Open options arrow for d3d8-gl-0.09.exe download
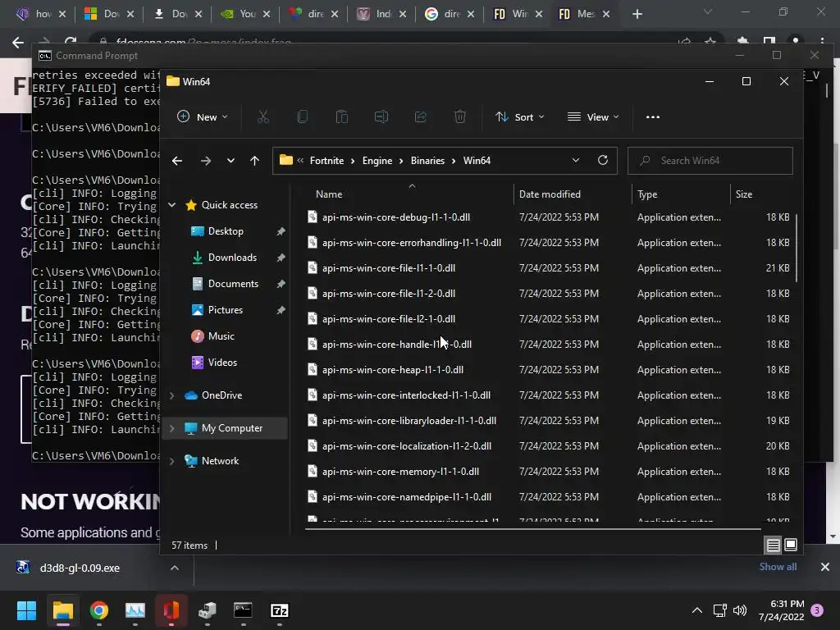Viewport: 840px width, 630px height. 175,568
